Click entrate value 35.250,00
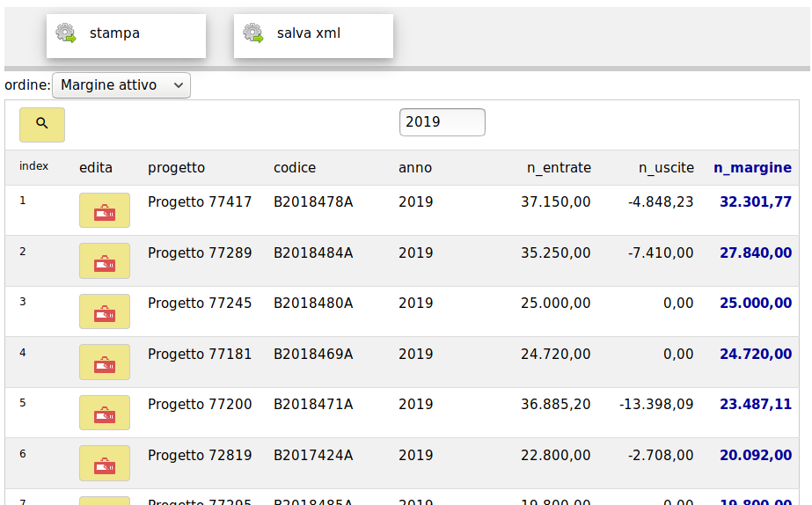 [556, 252]
